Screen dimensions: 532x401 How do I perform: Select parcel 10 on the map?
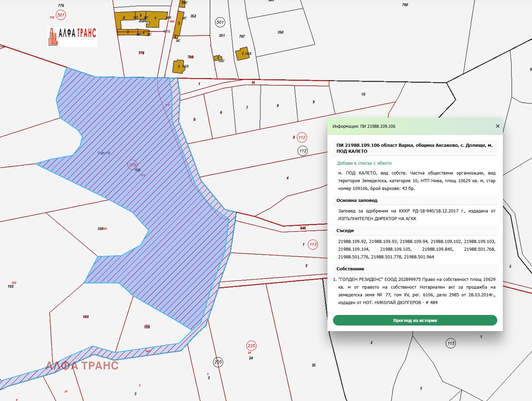tap(363, 94)
